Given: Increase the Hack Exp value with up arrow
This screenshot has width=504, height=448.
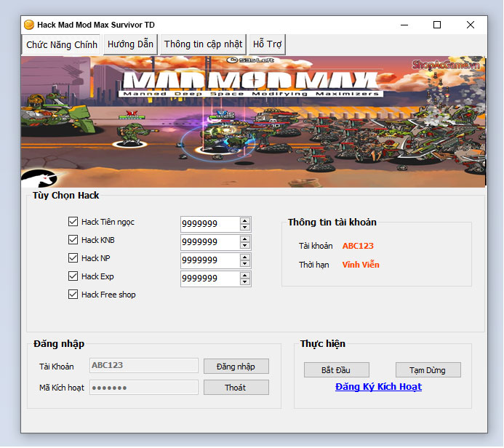Looking at the screenshot, I should click(245, 276).
